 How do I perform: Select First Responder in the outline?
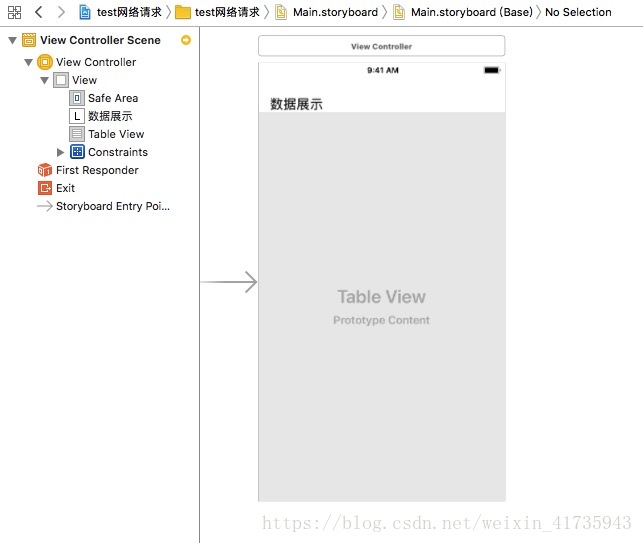coord(100,170)
